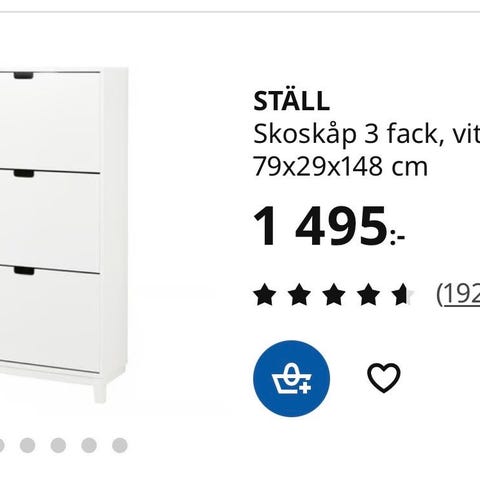Select the last image carousel dot
The image size is (480, 480).
pos(120,445)
